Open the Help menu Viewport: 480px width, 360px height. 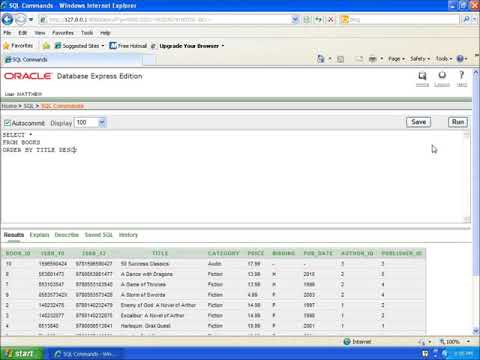105,33
